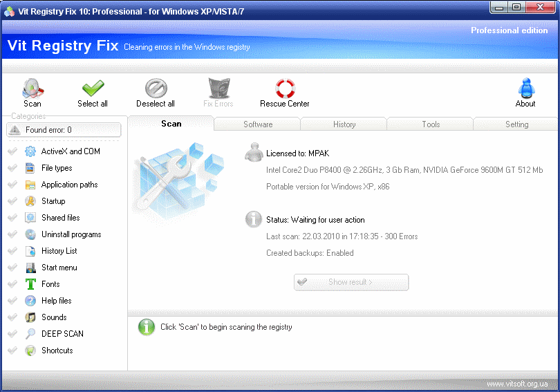
Task: Click the Application paths folder icon
Action: (30, 185)
